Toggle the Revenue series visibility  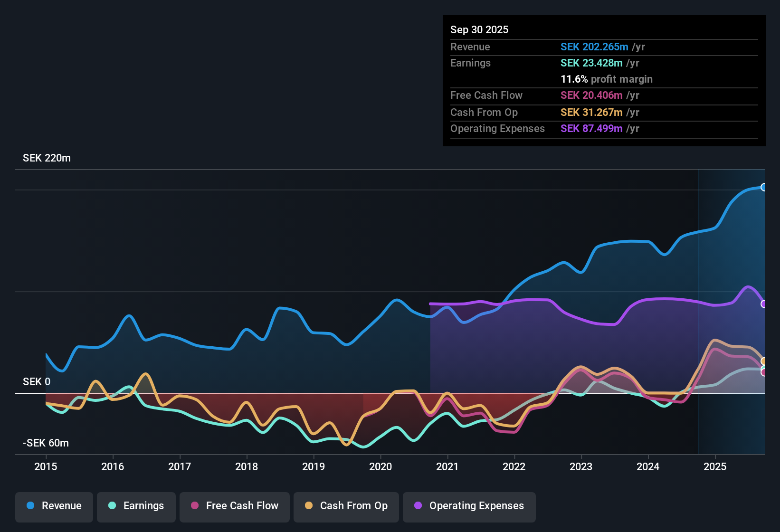click(x=54, y=506)
